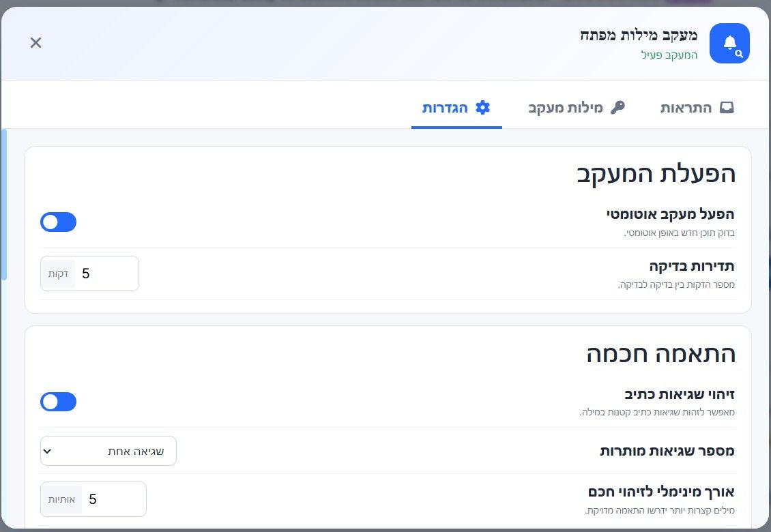
Task: Click the הפעלת המעקב section heading
Action: pyautogui.click(x=656, y=174)
